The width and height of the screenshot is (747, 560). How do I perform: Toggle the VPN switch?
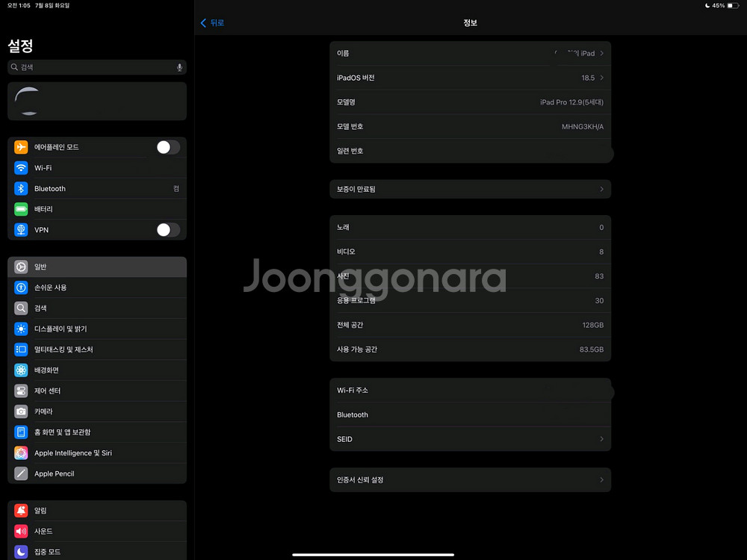(x=168, y=230)
